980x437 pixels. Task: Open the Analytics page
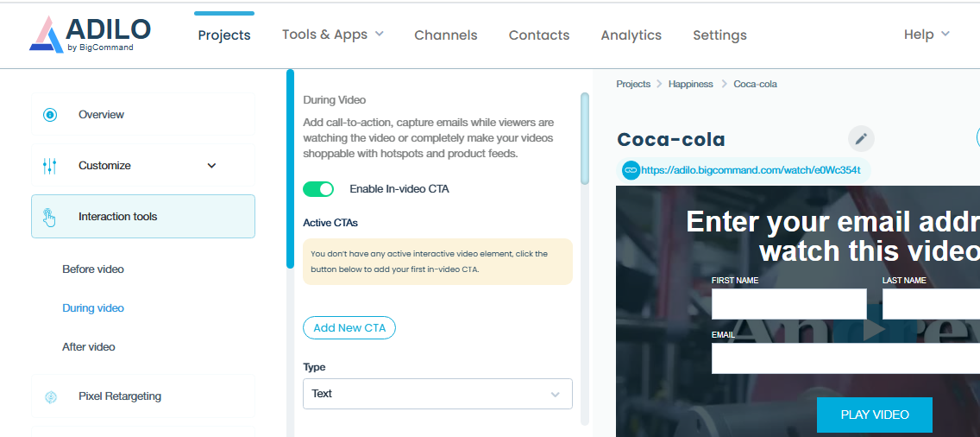(x=631, y=35)
